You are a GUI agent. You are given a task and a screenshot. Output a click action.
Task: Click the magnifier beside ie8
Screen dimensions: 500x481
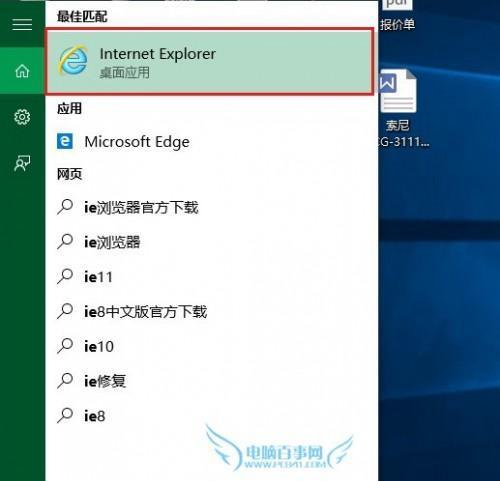click(65, 415)
